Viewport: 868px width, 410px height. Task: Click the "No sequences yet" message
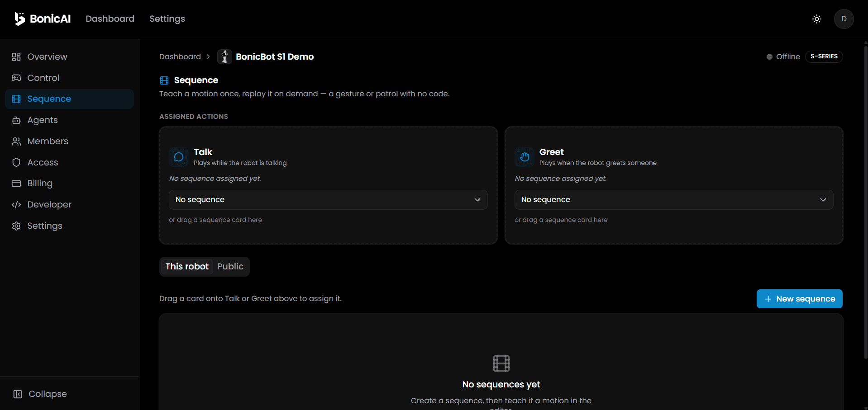(501, 385)
